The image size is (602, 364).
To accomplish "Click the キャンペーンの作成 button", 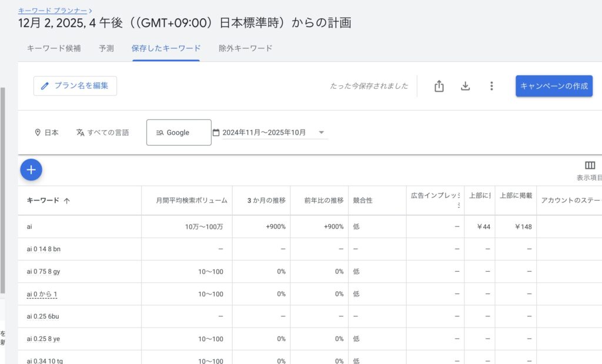I will [554, 86].
